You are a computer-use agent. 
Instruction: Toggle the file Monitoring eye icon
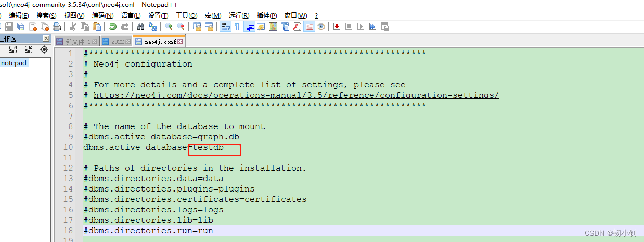coord(321,26)
